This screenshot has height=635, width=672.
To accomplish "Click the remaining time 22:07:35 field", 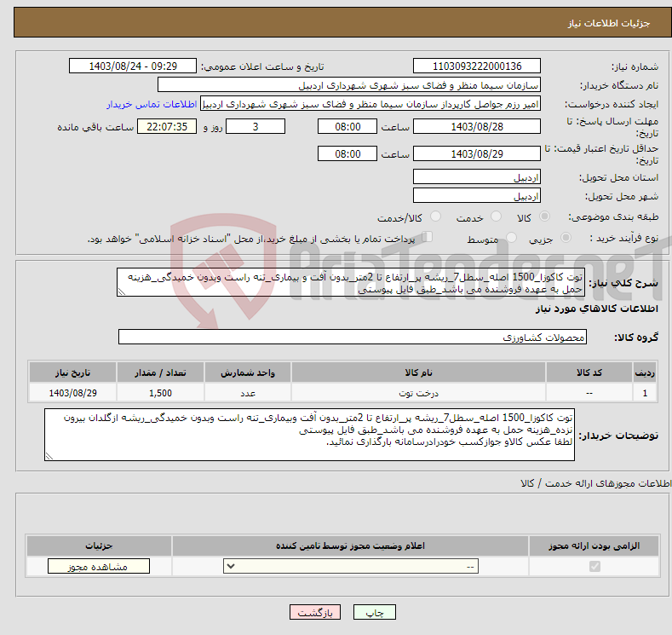I will tap(167, 126).
